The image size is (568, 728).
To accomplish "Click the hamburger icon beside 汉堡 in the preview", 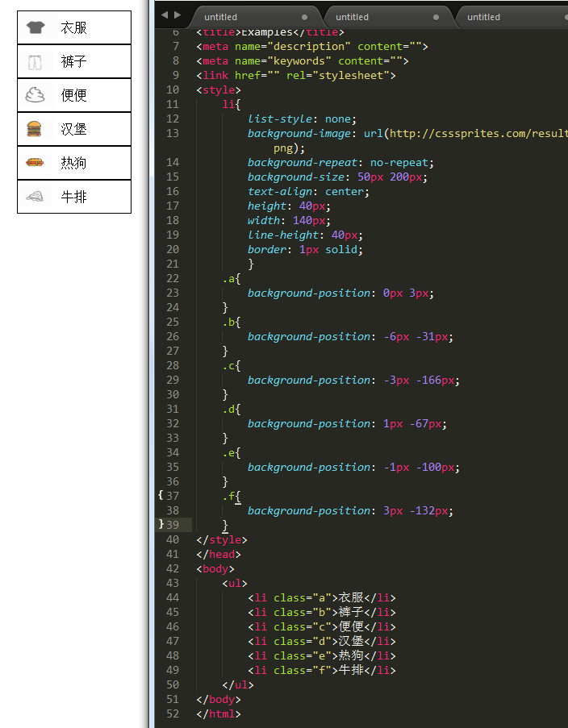I will coord(34,129).
